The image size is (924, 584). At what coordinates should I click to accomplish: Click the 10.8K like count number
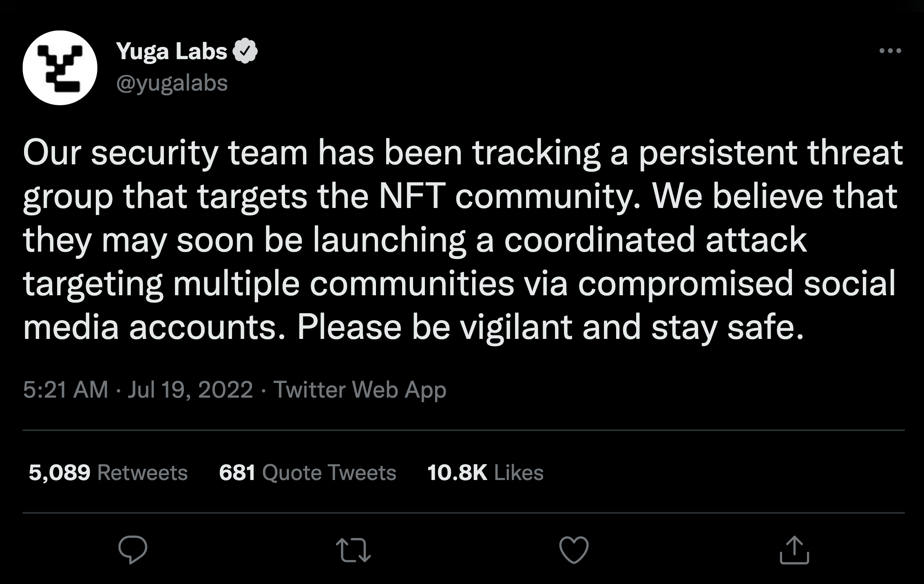tap(457, 473)
